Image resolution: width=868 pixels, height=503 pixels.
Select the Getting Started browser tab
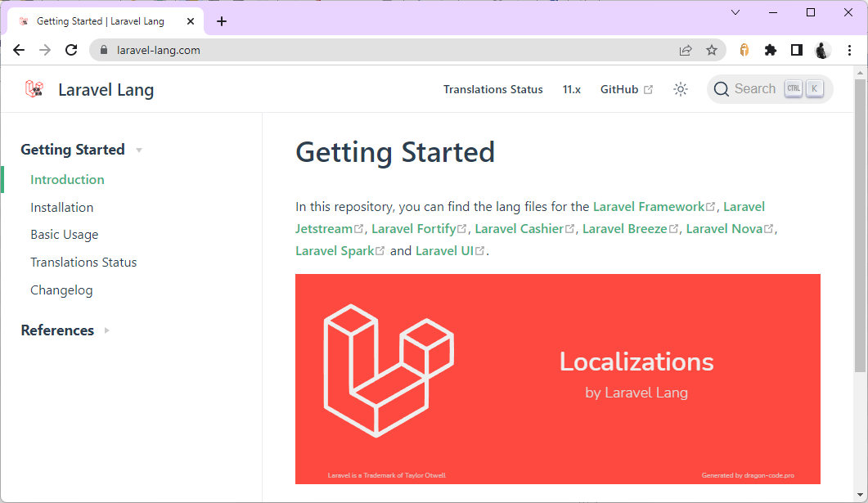pos(106,21)
